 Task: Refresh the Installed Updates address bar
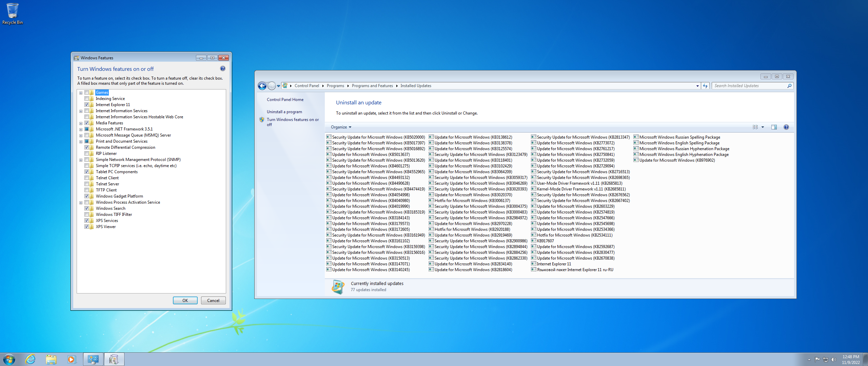pyautogui.click(x=705, y=86)
